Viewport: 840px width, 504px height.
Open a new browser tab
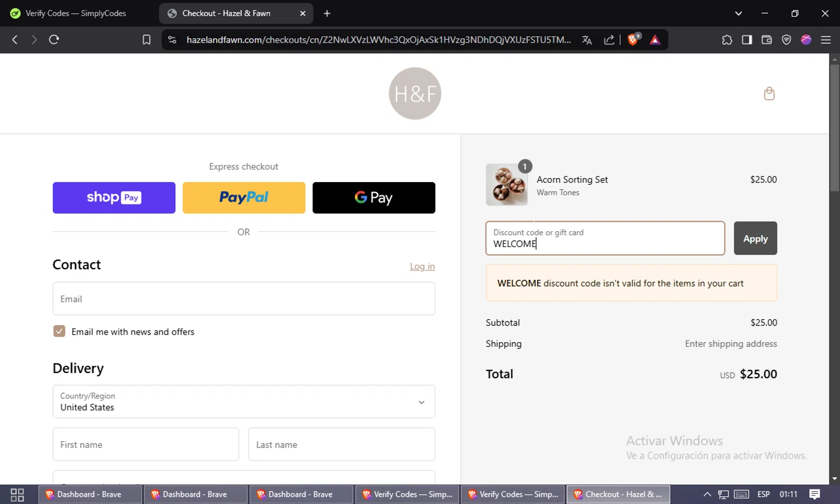click(x=327, y=13)
